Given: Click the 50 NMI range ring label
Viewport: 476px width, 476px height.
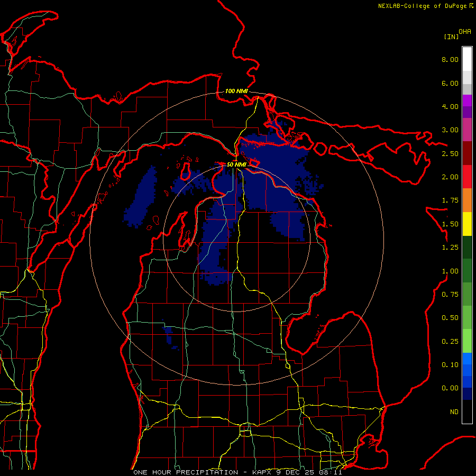Looking at the screenshot, I should pyautogui.click(x=236, y=164).
